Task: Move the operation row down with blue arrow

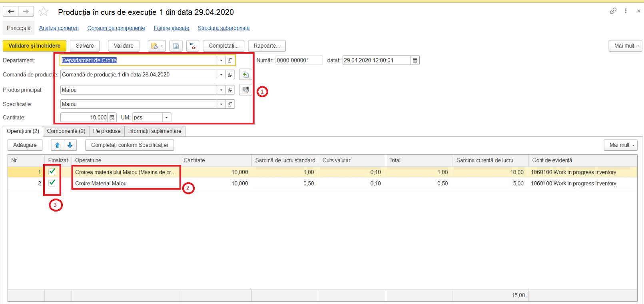Action: (70, 145)
